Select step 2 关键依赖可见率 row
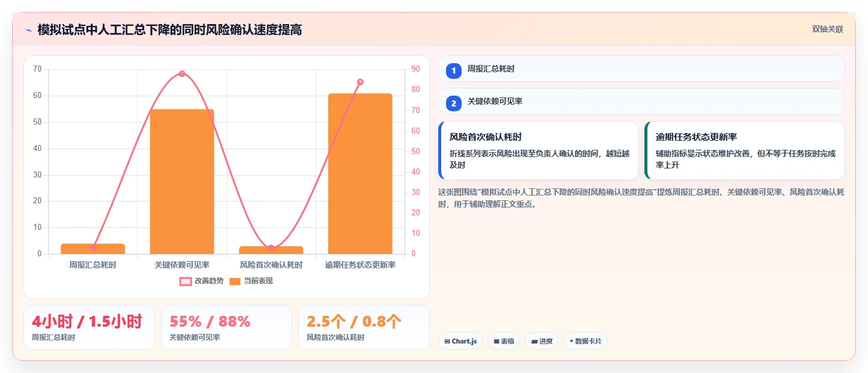 (641, 101)
